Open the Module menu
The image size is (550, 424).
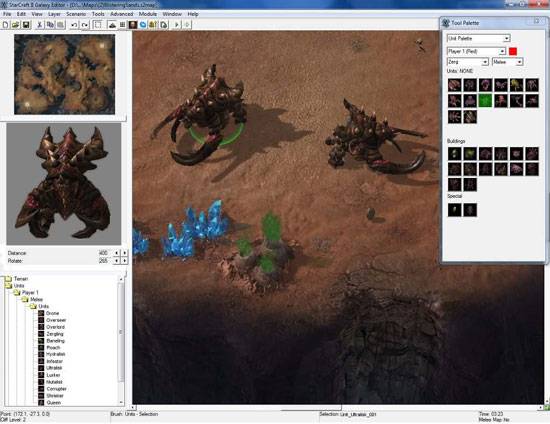[148, 14]
